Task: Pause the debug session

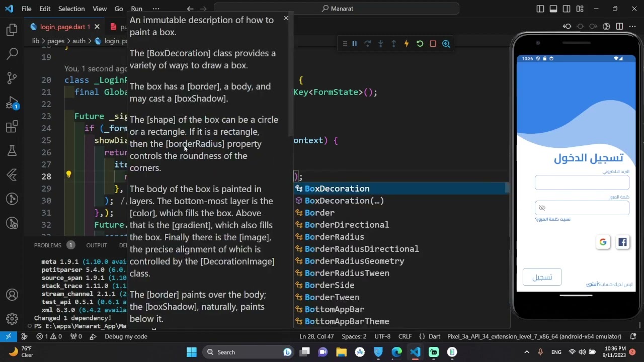Action: [x=354, y=44]
